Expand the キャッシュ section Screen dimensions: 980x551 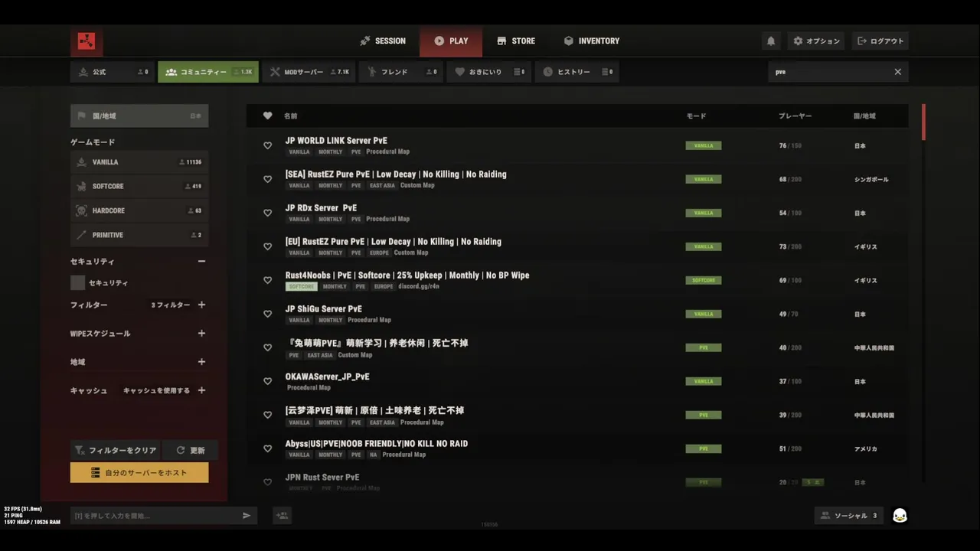point(201,390)
